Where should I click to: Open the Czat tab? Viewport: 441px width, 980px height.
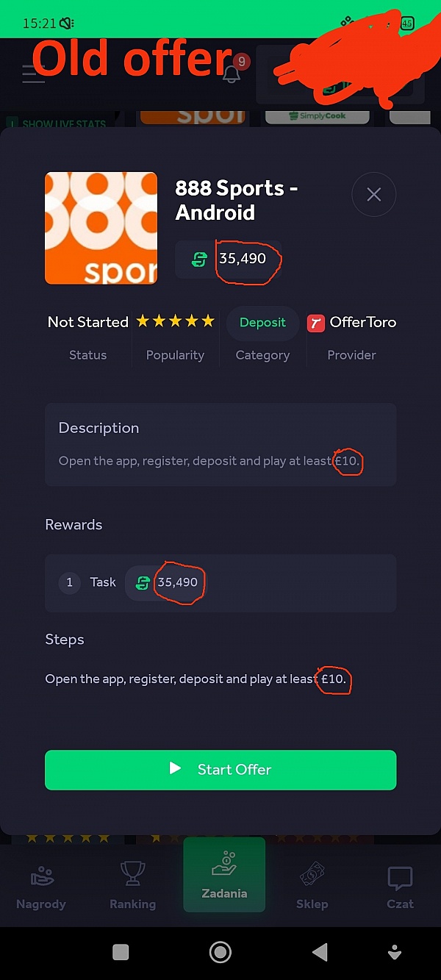point(400,887)
